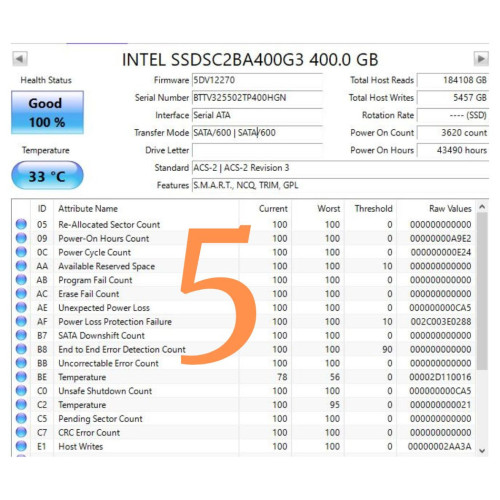Viewport: 500px width, 500px height.
Task: Select the Power Cycle Count attribute name
Action: click(x=95, y=253)
